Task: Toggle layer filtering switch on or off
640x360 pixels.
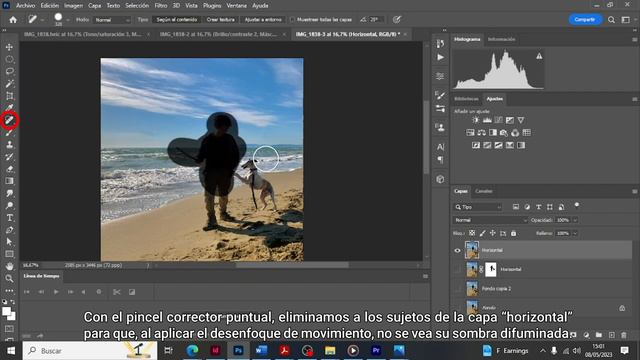Action: click(577, 205)
